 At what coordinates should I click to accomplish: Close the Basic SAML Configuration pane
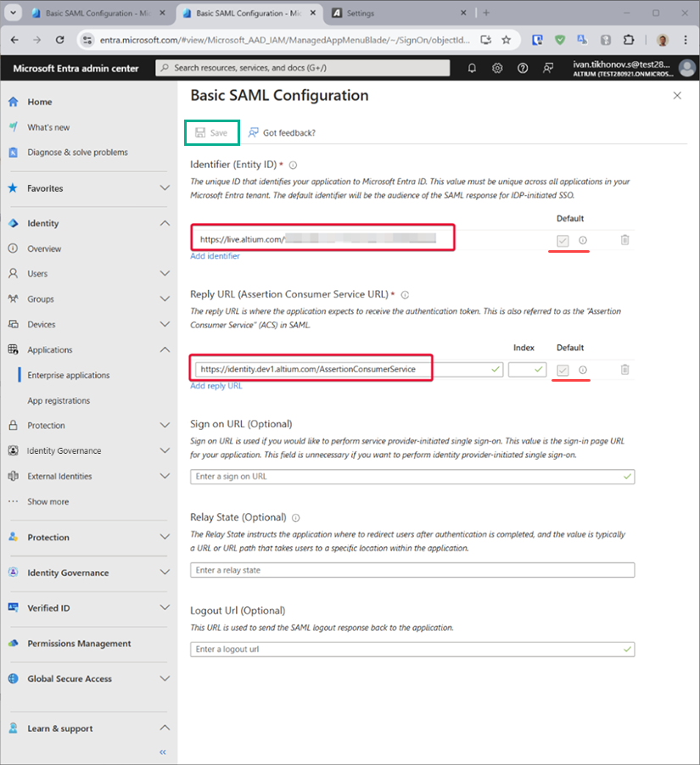point(677,96)
